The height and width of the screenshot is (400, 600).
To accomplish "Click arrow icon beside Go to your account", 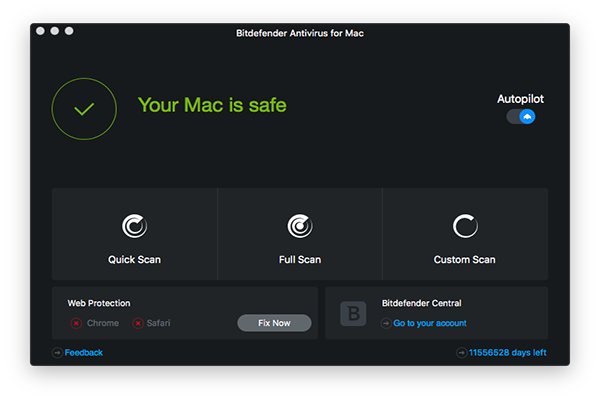I will [x=386, y=323].
